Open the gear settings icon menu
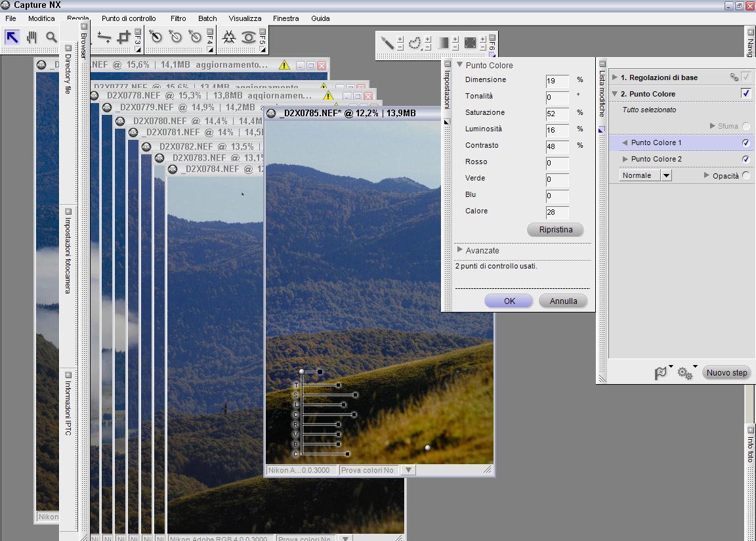This screenshot has width=756, height=541. click(684, 373)
